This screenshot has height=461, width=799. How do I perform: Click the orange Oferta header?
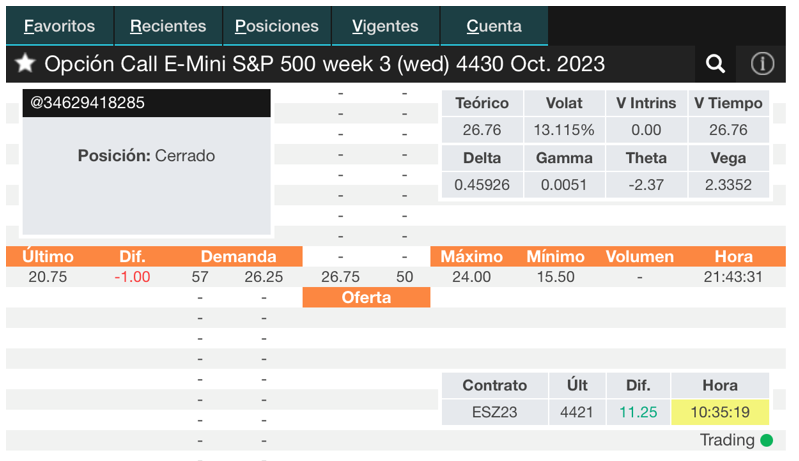366,297
